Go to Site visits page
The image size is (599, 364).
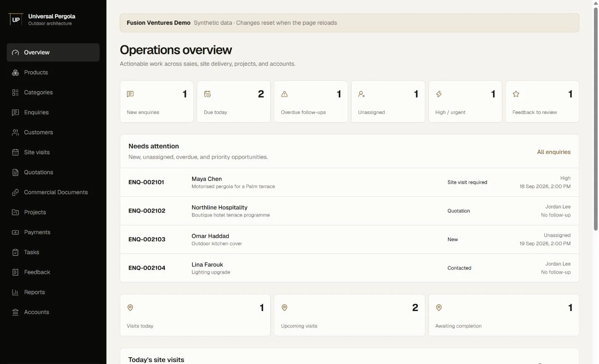(53, 152)
